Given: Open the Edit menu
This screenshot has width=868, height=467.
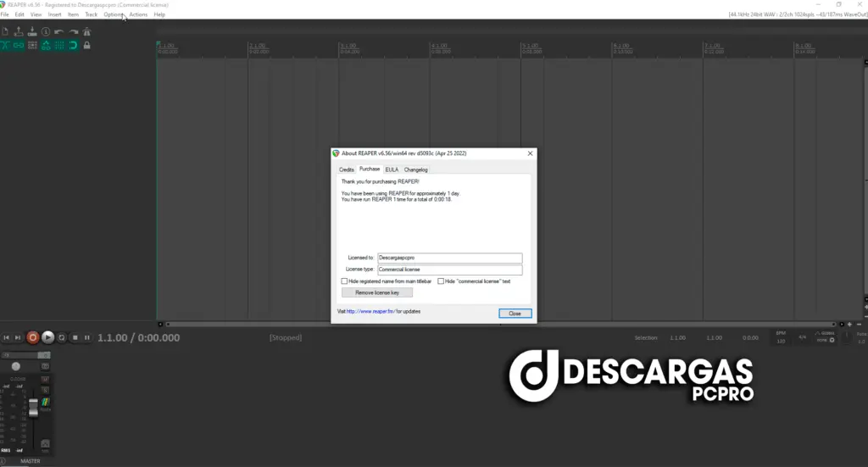Looking at the screenshot, I should point(19,14).
